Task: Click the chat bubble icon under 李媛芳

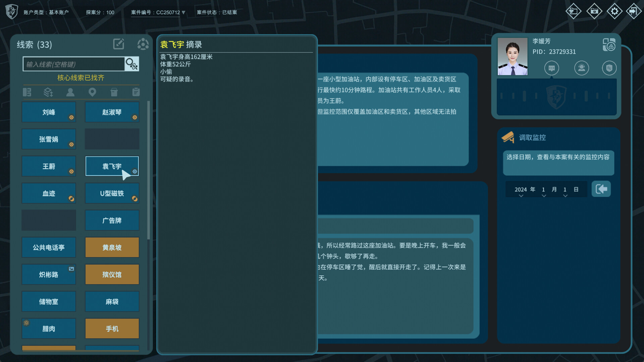Action: tap(551, 68)
